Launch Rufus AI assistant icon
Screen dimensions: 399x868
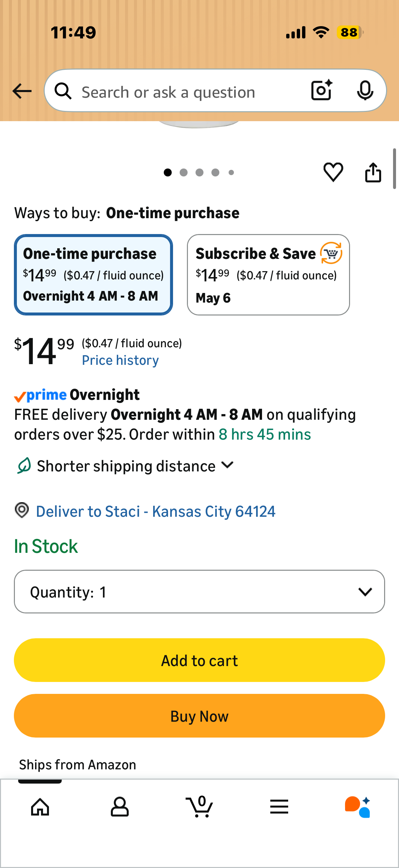[358, 807]
